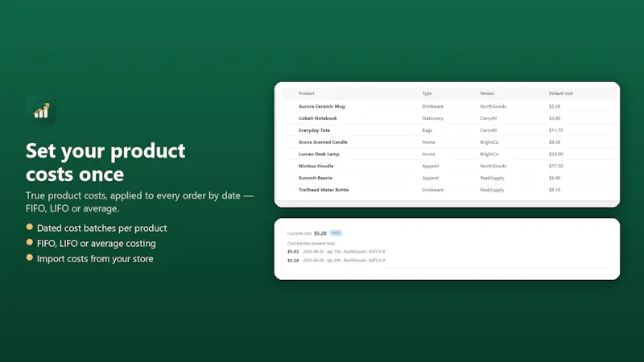Screen dimensions: 644x362
Task: Click the Default cost column header
Action: click(560, 93)
